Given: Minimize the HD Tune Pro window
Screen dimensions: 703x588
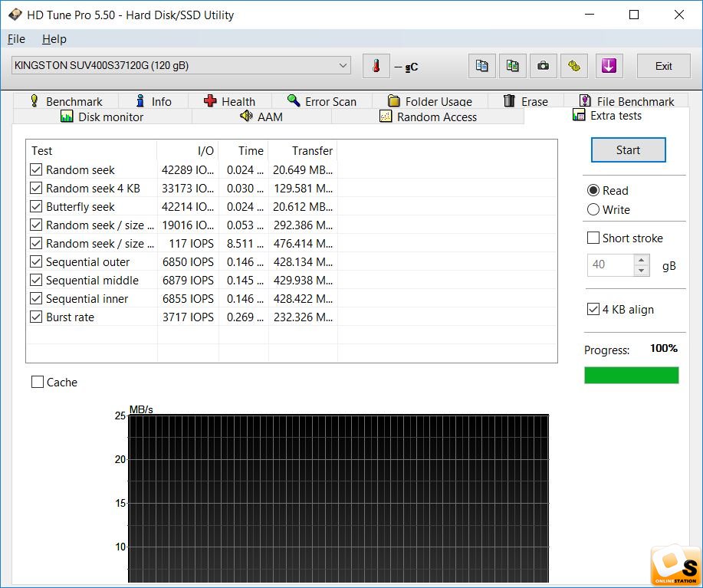Looking at the screenshot, I should (590, 15).
